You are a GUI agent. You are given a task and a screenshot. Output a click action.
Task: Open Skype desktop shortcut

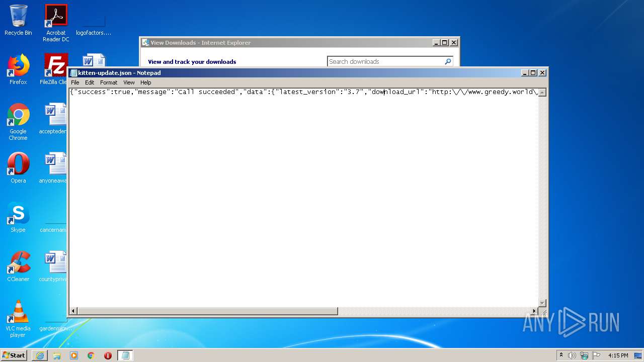[x=18, y=217]
